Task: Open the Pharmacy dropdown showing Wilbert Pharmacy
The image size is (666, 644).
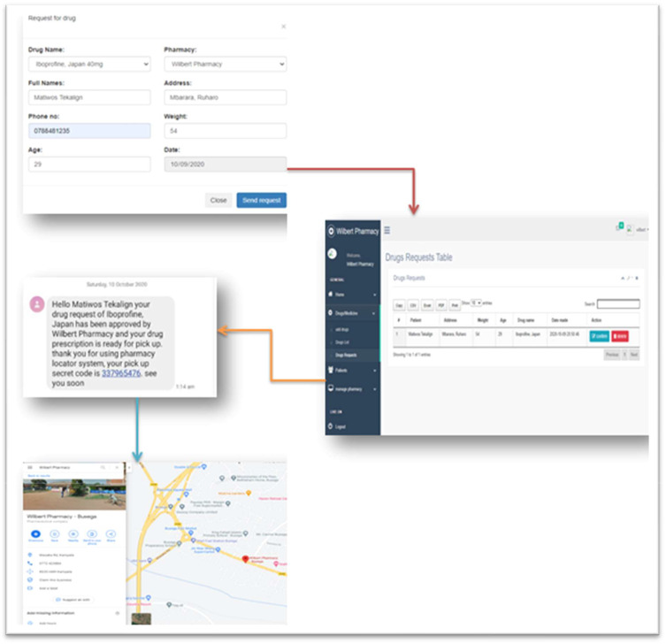Action: [226, 65]
